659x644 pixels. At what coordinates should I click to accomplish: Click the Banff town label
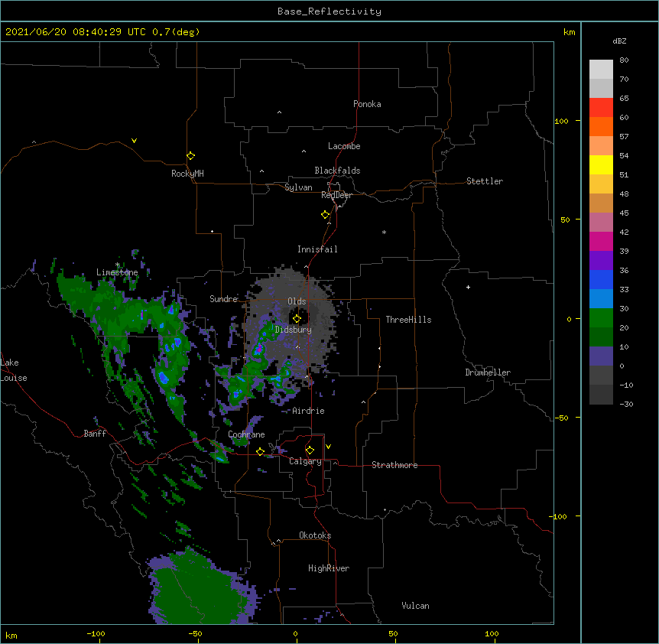(x=95, y=434)
